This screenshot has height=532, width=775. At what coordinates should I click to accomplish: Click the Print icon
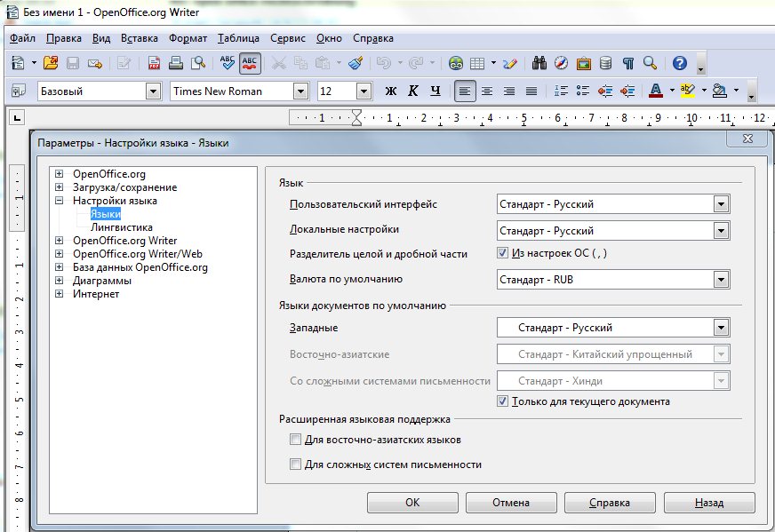[176, 63]
